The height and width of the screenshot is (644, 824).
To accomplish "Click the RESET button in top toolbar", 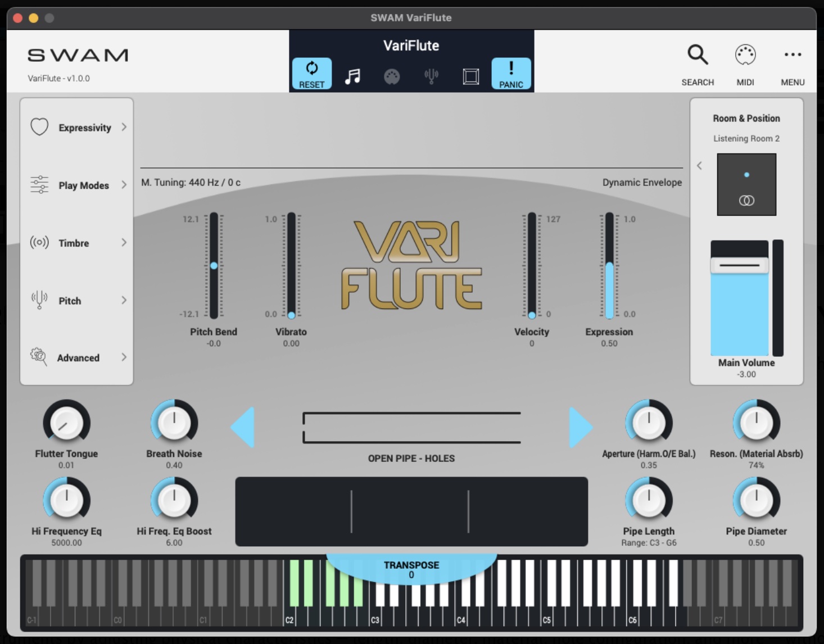I will (311, 74).
